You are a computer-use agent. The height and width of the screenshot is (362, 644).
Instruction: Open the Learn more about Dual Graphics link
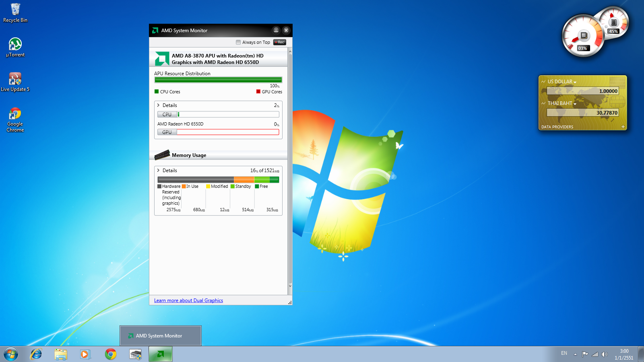188,300
